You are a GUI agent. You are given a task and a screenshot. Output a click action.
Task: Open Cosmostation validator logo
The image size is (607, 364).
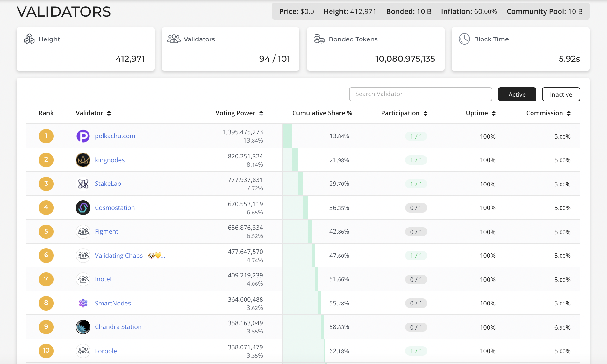83,208
